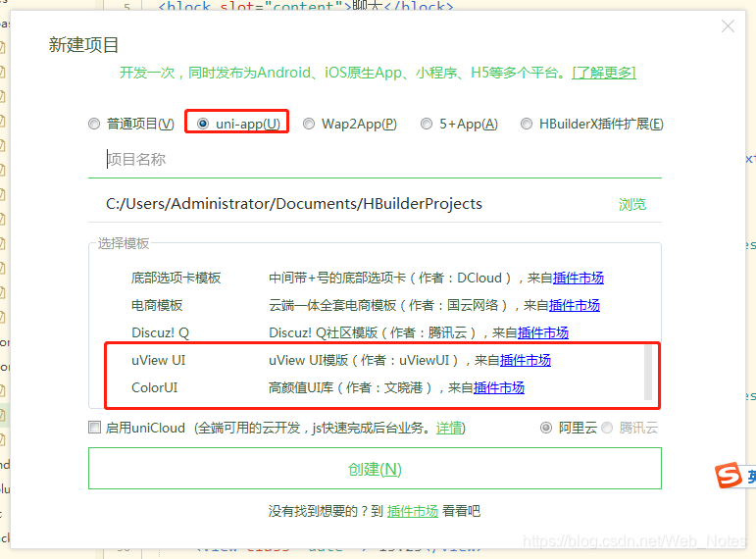Open 插件市场 link in Discuz! Q row
The height and width of the screenshot is (559, 756).
pos(543,332)
